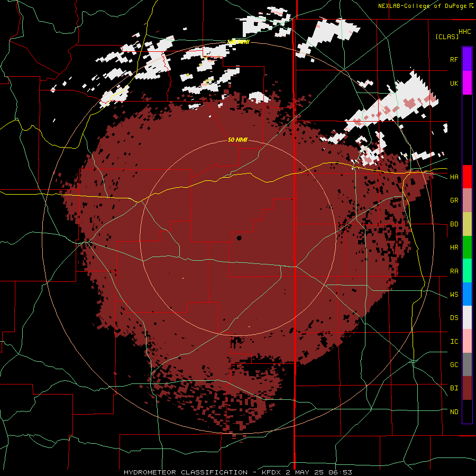Click the DS legend label
Viewport: 476px width, 476px height.
point(454,318)
